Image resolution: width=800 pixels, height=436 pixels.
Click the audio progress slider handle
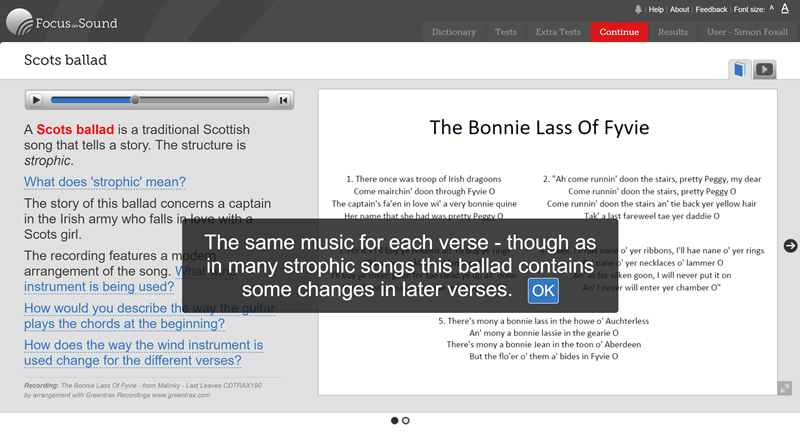(x=135, y=100)
